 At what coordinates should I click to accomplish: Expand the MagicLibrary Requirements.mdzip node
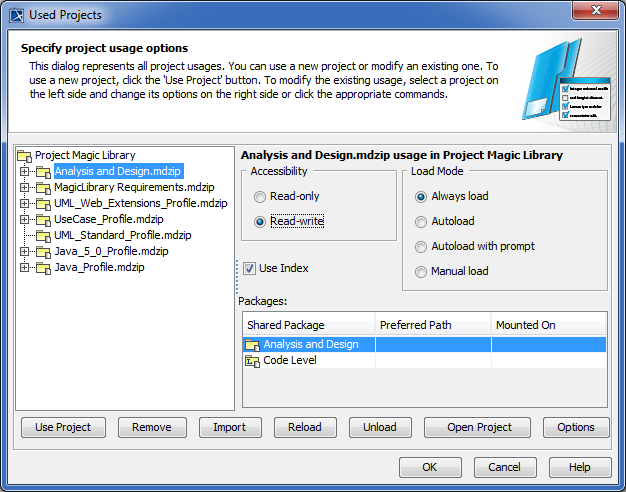pyautogui.click(x=24, y=187)
